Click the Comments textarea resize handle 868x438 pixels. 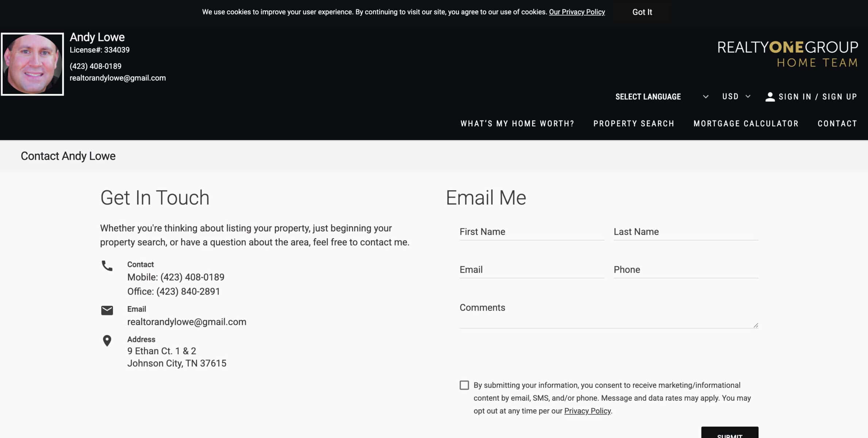coord(756,325)
